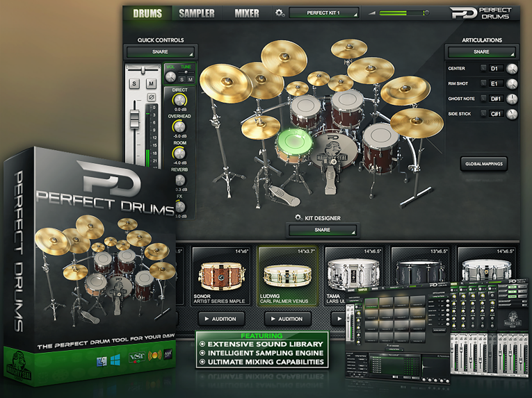Viewport: 532px width, 398px height.
Task: Adjust the pan slider above Solo and Mute
Action: coord(143,70)
